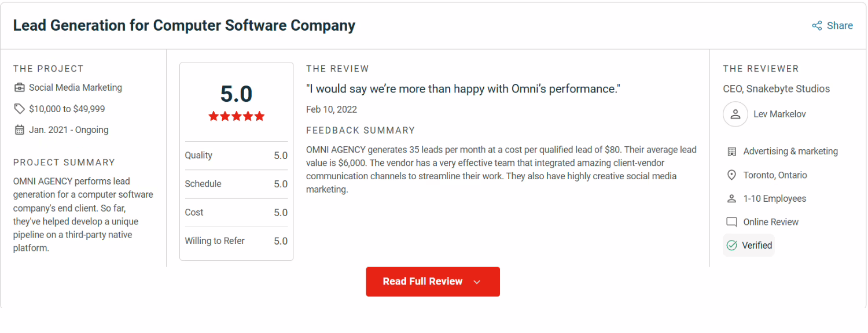Click the reviewer name Lev Markelov
The image size is (868, 333).
779,114
